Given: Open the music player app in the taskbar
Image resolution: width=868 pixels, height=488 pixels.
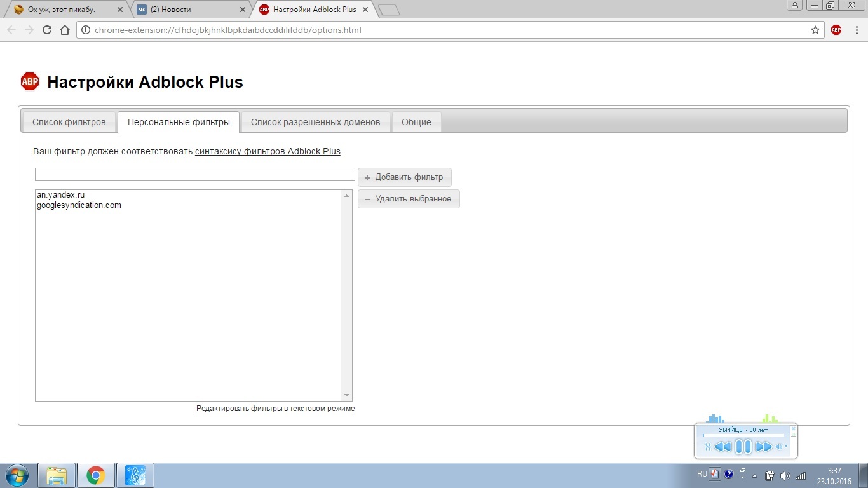Looking at the screenshot, I should (x=135, y=475).
